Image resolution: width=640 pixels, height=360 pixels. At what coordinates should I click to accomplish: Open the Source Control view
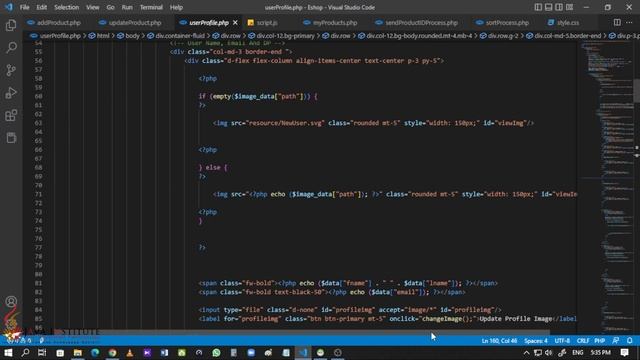(x=11, y=70)
